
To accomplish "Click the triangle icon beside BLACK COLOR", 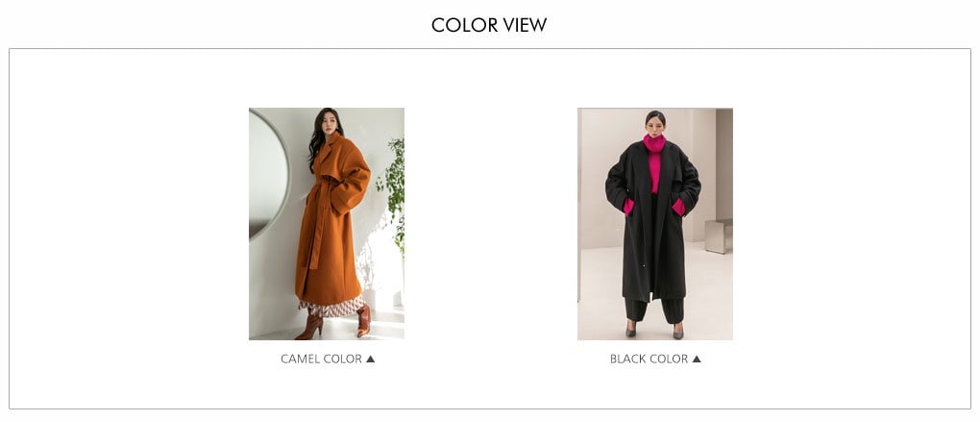I will (x=697, y=359).
